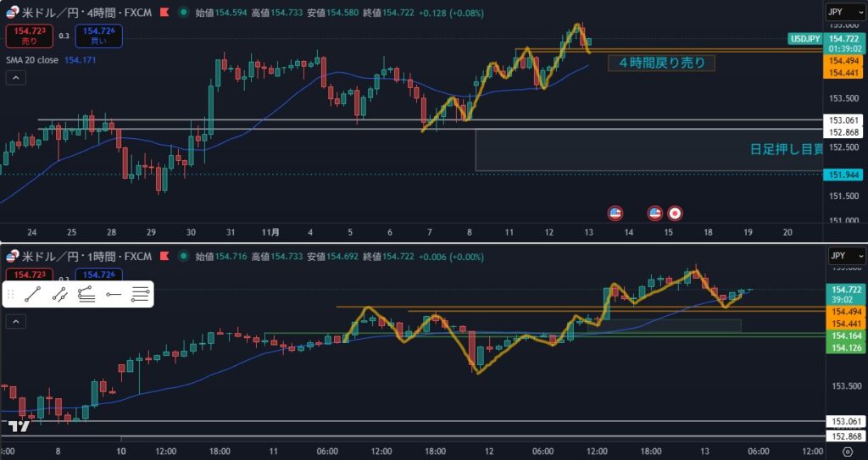Click the 1-hour chart symbol title 米ドル/円
The image size is (868, 460).
54,256
